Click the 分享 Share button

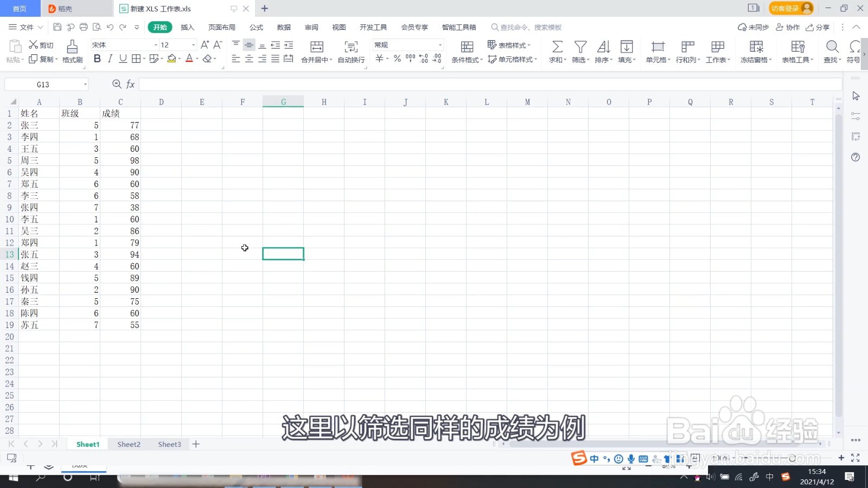pyautogui.click(x=818, y=27)
